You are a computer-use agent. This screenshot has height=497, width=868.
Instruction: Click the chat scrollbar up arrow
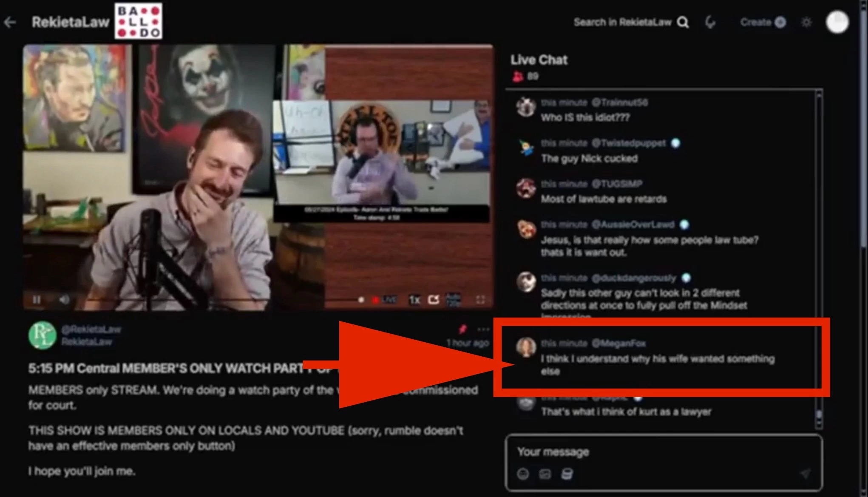coord(819,96)
